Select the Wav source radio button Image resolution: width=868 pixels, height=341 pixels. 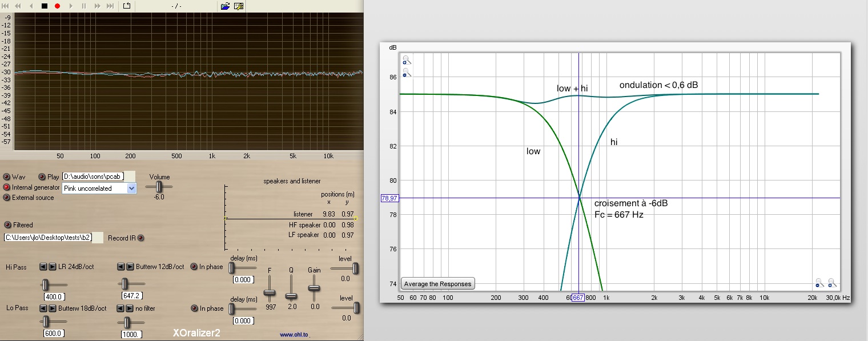pyautogui.click(x=7, y=177)
